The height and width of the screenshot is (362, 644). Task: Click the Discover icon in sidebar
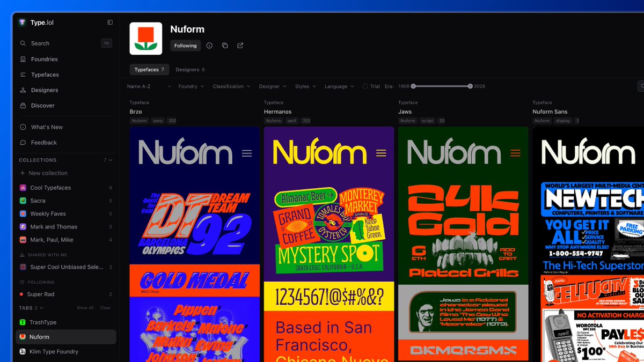(23, 106)
